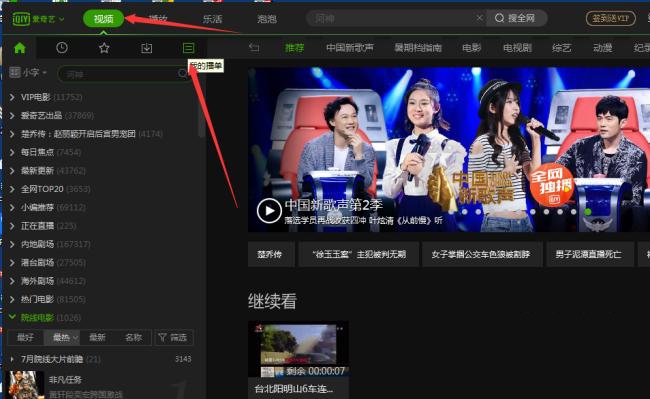Image resolution: width=650 pixels, height=399 pixels.
Task: Switch to 推荐 channel tab
Action: click(x=294, y=48)
